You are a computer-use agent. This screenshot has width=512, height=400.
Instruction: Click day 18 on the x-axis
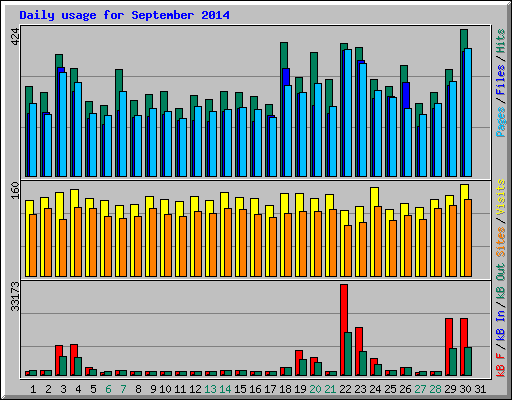click(x=285, y=389)
